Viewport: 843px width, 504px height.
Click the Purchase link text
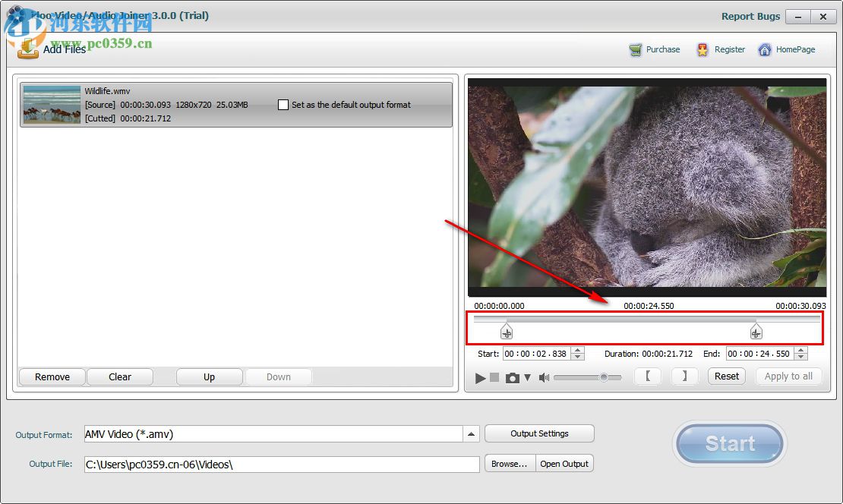point(663,49)
